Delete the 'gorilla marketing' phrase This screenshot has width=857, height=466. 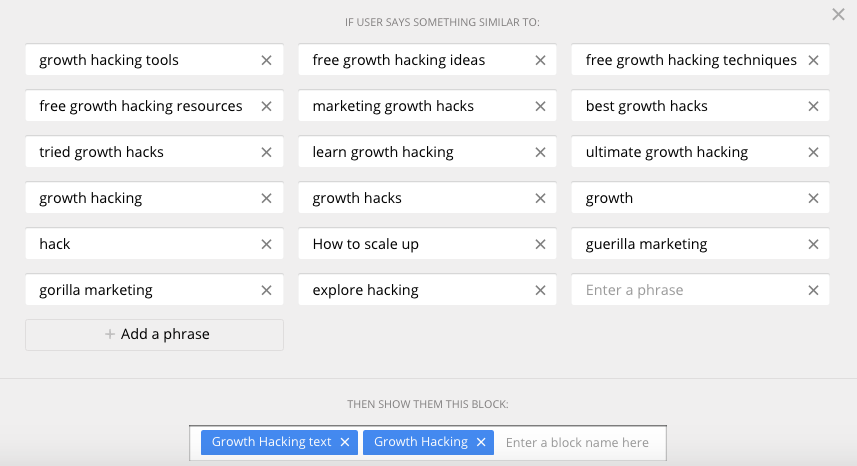click(266, 290)
